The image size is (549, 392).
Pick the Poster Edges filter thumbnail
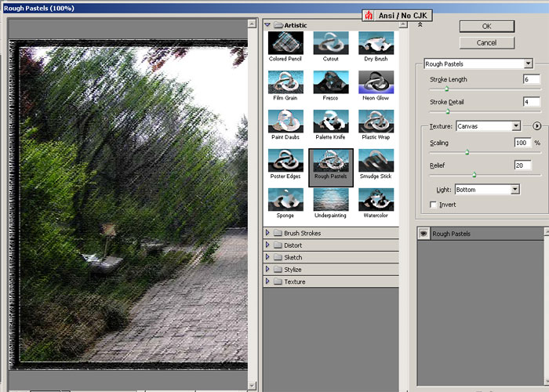285,161
